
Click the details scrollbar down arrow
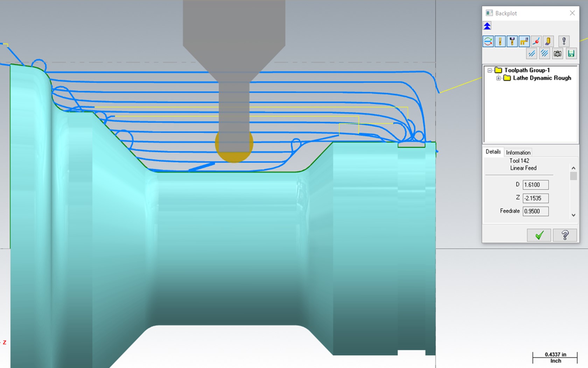click(x=573, y=215)
